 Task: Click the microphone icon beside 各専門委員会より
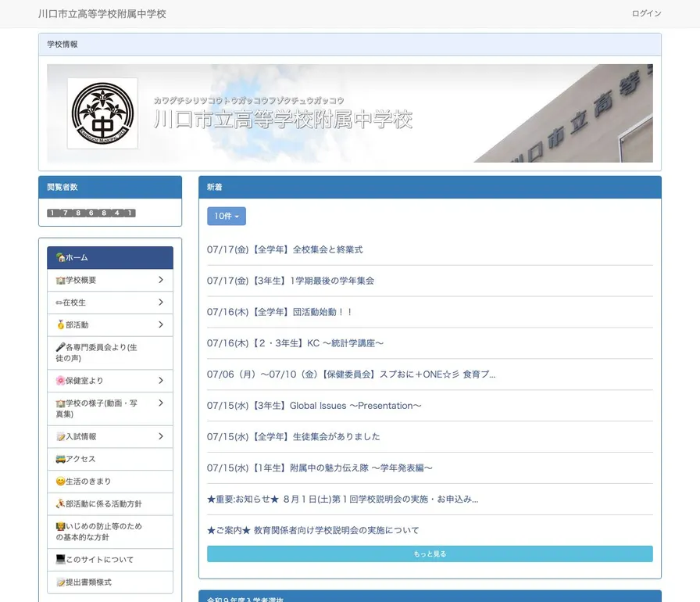click(61, 347)
